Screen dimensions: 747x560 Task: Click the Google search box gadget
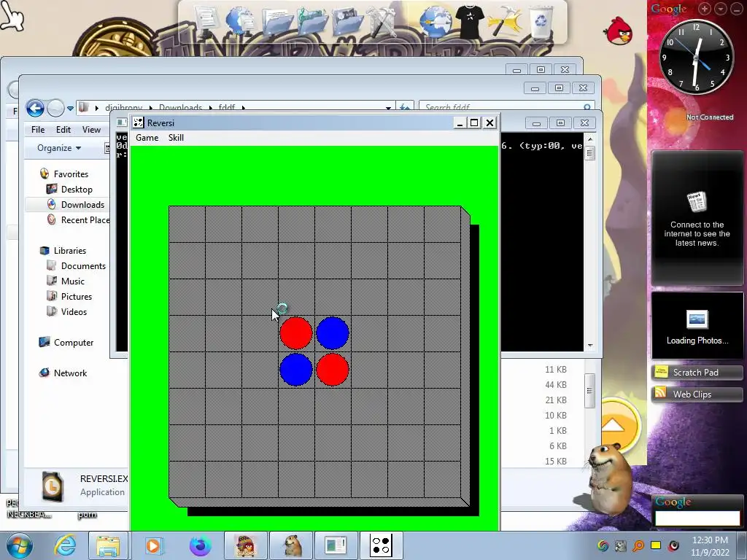(x=697, y=518)
